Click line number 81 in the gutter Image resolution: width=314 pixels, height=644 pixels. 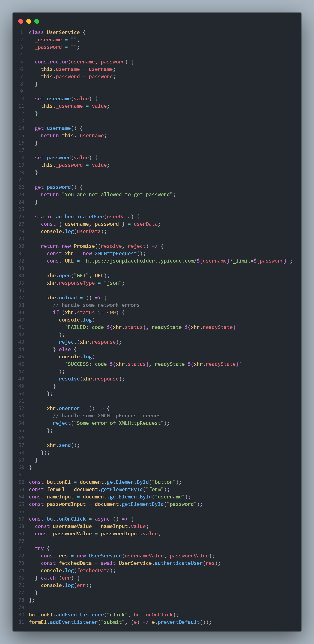[21, 622]
